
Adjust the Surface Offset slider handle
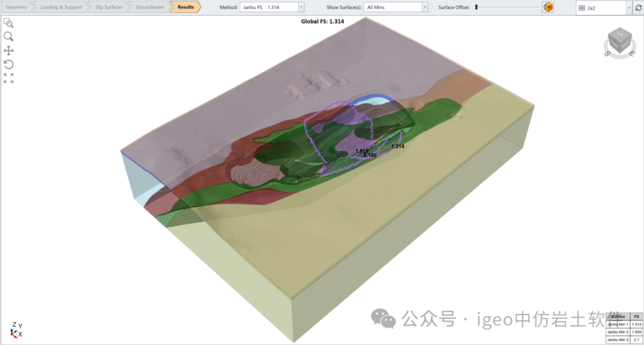(476, 7)
